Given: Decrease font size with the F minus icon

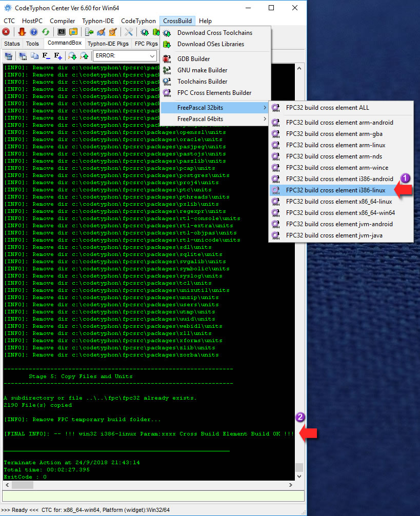Looking at the screenshot, I should click(46, 56).
